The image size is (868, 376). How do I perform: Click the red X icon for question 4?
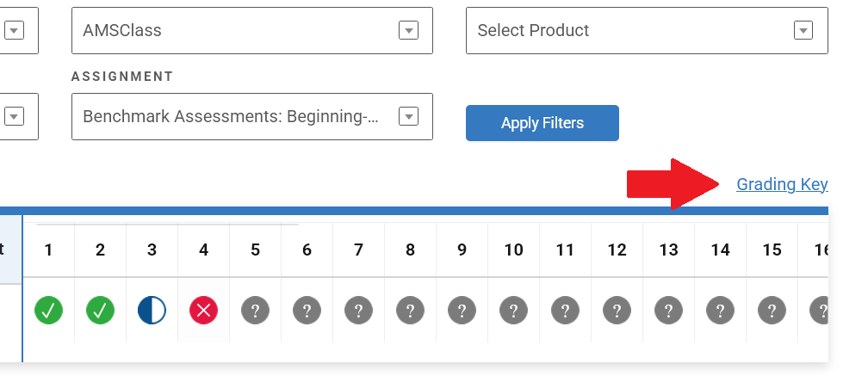[x=204, y=310]
